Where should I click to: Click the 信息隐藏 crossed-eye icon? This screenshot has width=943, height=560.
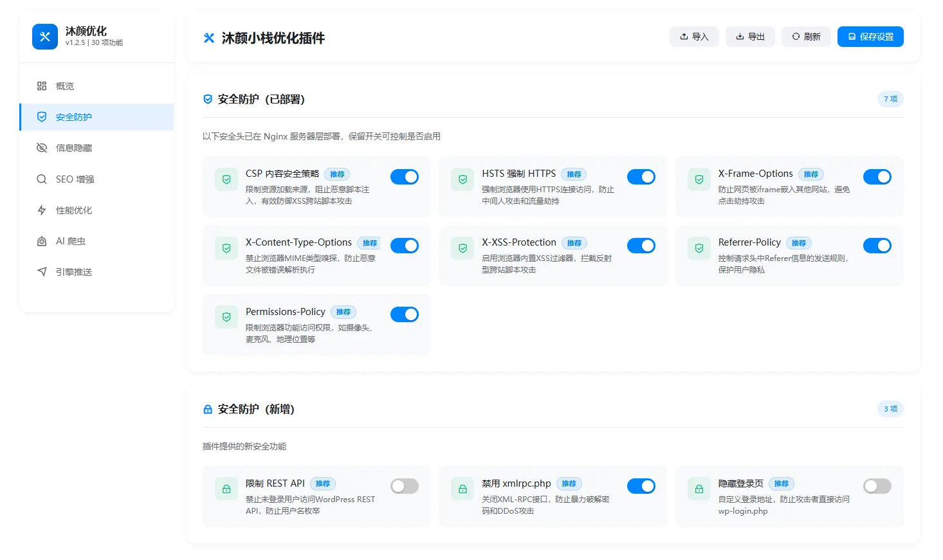(42, 148)
